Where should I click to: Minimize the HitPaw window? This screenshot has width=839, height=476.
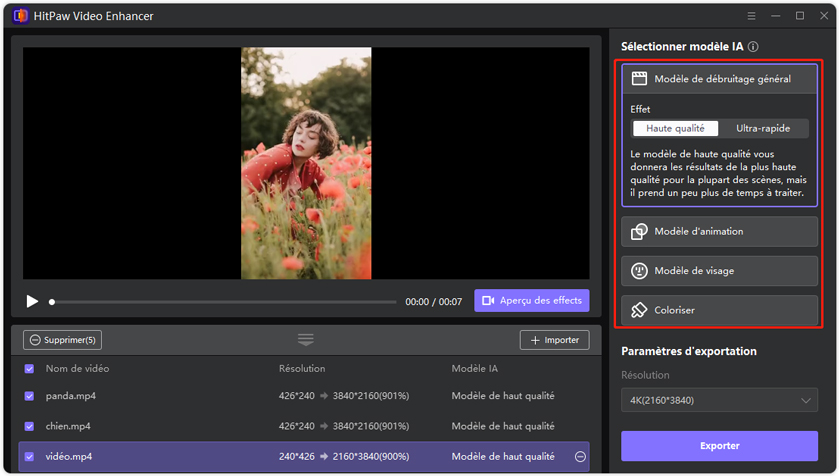775,16
